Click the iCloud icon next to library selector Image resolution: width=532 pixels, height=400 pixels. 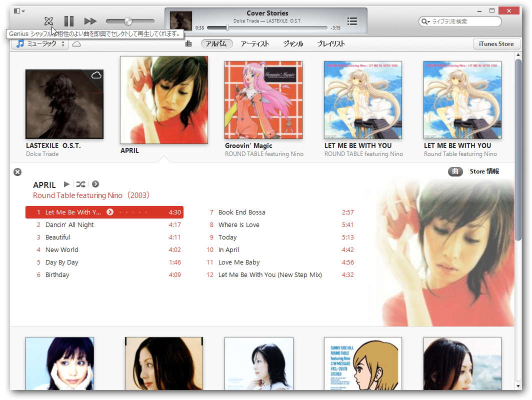(76, 44)
